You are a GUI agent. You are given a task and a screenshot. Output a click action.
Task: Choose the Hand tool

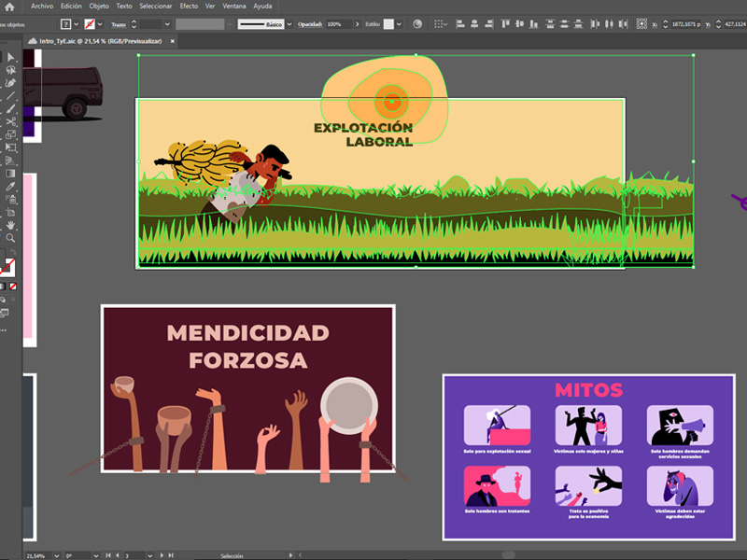10,225
